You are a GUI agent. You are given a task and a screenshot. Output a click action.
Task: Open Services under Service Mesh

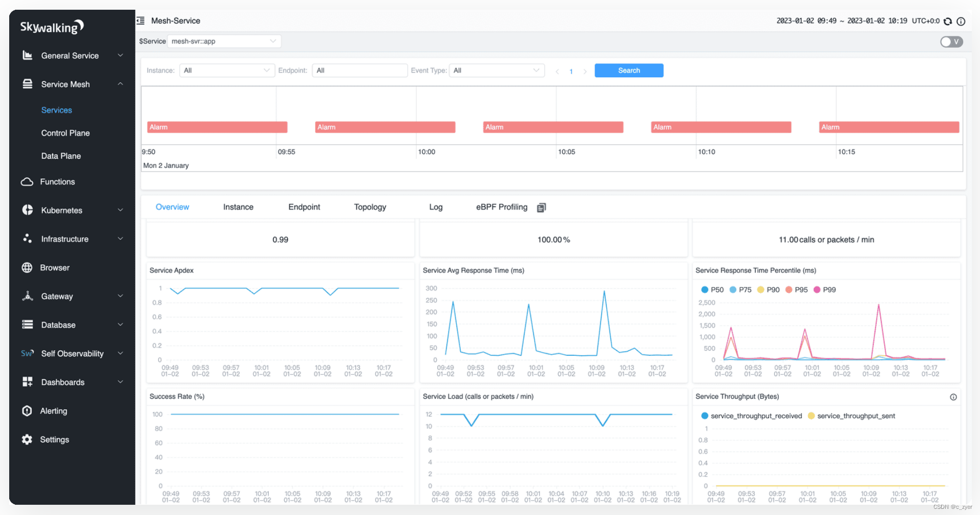(57, 110)
